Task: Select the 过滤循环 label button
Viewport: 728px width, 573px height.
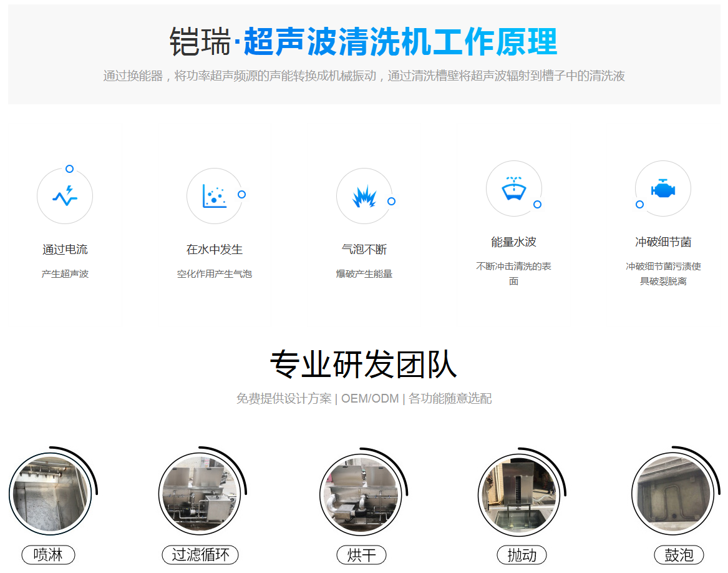Action: pyautogui.click(x=200, y=554)
